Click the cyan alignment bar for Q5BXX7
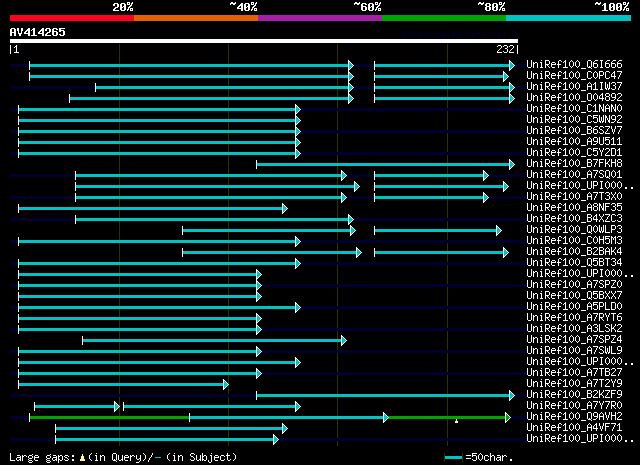Image resolution: width=640 pixels, height=465 pixels. [x=140, y=296]
